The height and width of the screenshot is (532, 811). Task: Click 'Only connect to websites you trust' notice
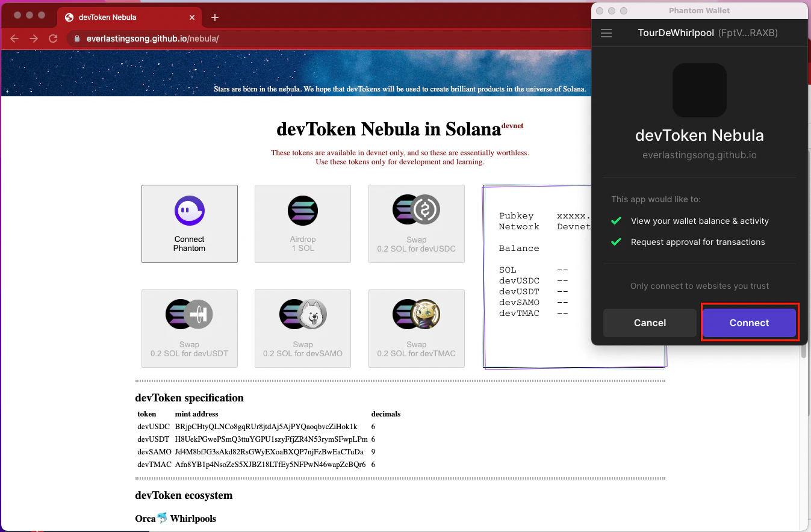point(700,286)
